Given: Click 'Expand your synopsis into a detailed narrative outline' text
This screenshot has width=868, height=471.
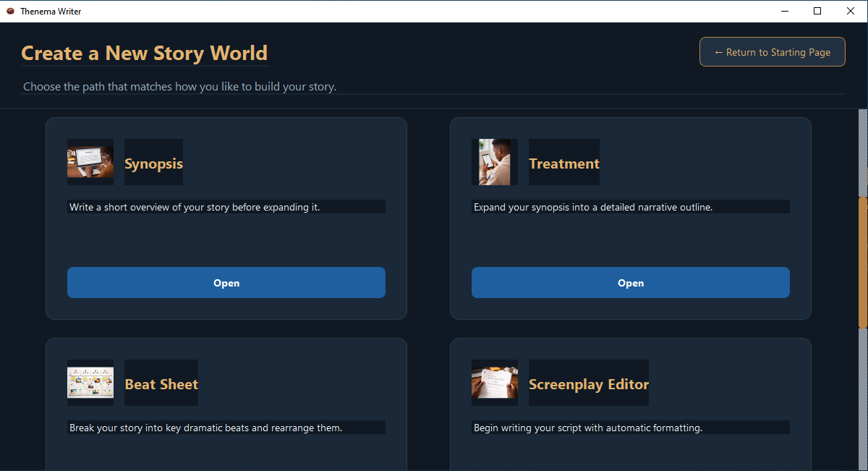Looking at the screenshot, I should coord(593,207).
